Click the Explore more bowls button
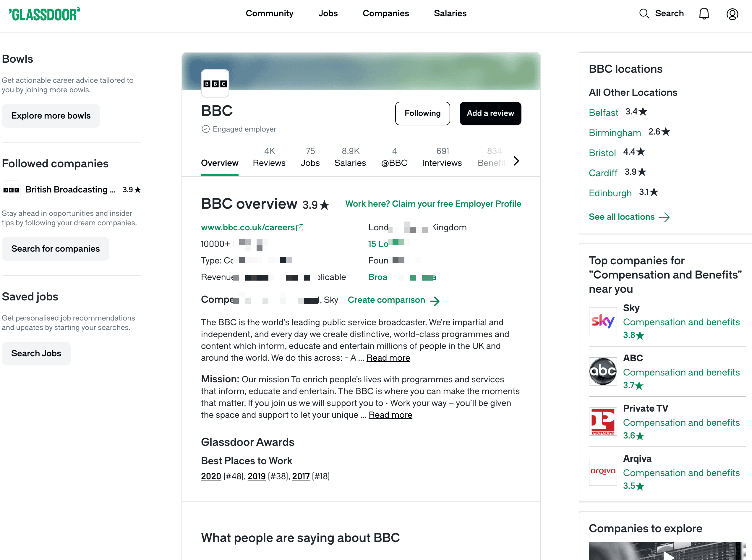The image size is (752, 560). coord(51,116)
